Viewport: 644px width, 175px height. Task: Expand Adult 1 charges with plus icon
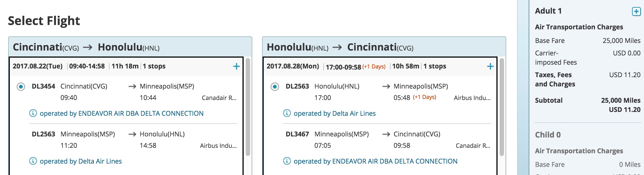[636, 11]
